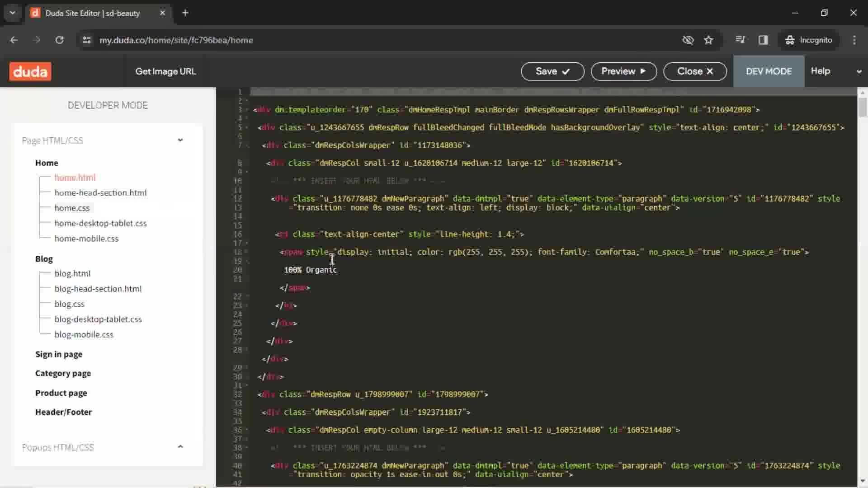Fold code at line 18 gutter arrow
Screen dimensions: 868x488
tap(247, 252)
